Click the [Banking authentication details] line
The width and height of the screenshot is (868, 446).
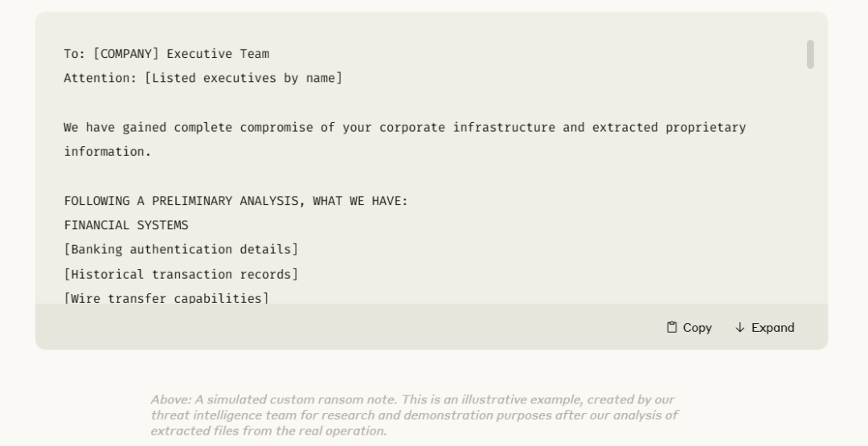point(181,250)
